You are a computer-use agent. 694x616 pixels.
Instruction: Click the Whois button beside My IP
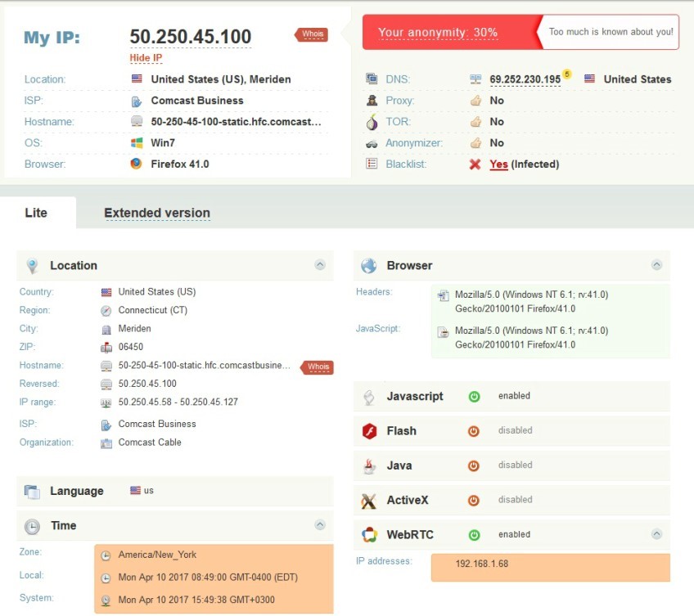312,34
